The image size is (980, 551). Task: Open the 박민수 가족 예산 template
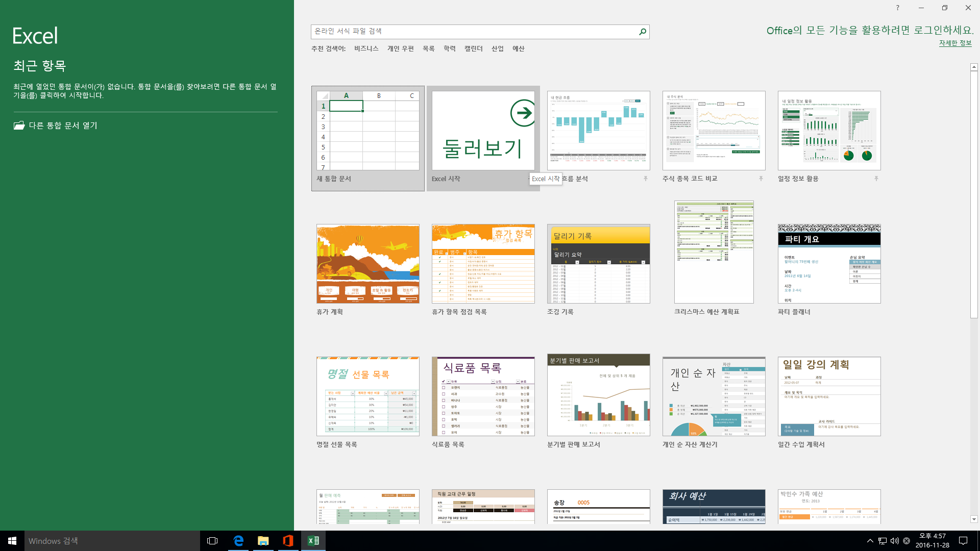[x=829, y=507]
